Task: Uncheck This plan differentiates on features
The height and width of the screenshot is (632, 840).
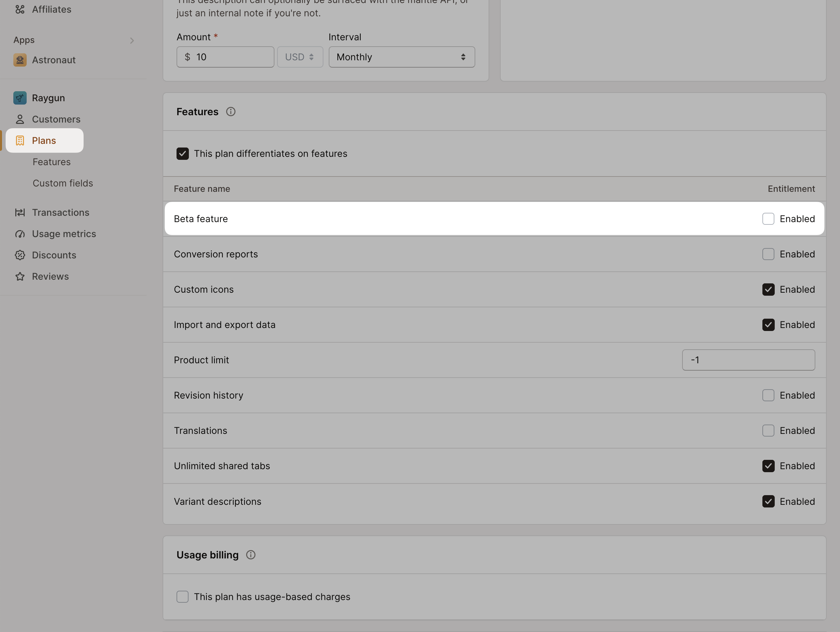Action: [182, 154]
